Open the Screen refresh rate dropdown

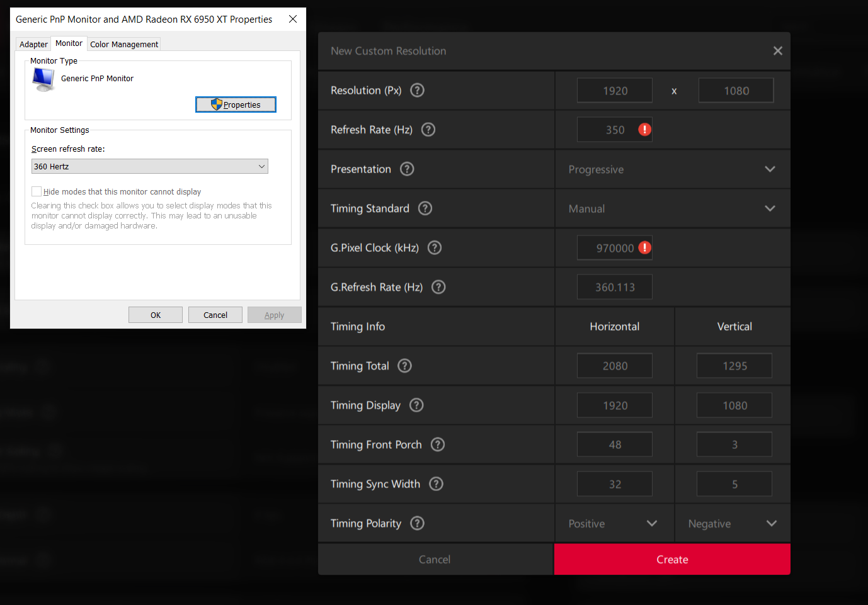149,166
